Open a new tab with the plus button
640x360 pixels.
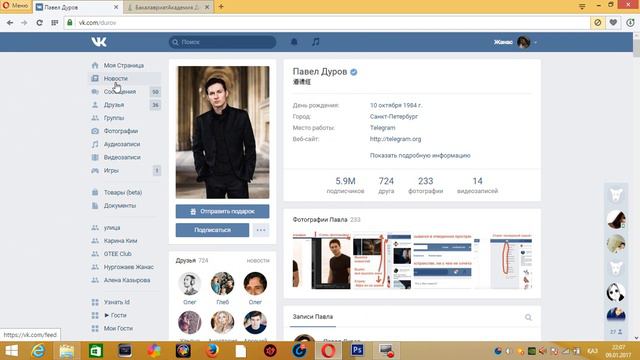(x=221, y=7)
